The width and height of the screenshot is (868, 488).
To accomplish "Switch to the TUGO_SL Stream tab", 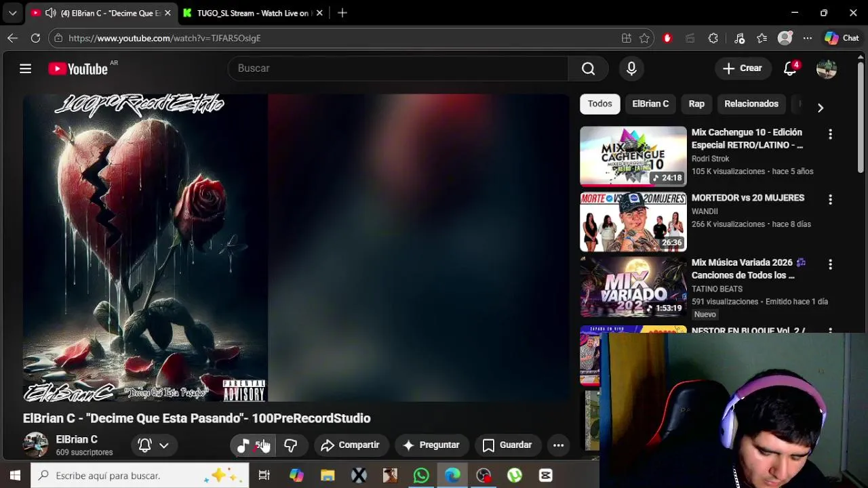I will click(x=252, y=13).
